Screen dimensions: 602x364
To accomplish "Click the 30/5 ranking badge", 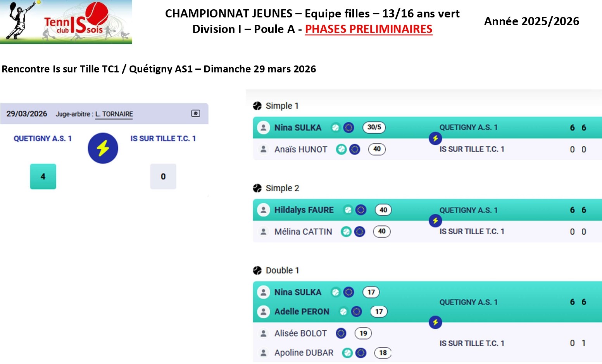I will coord(374,127).
